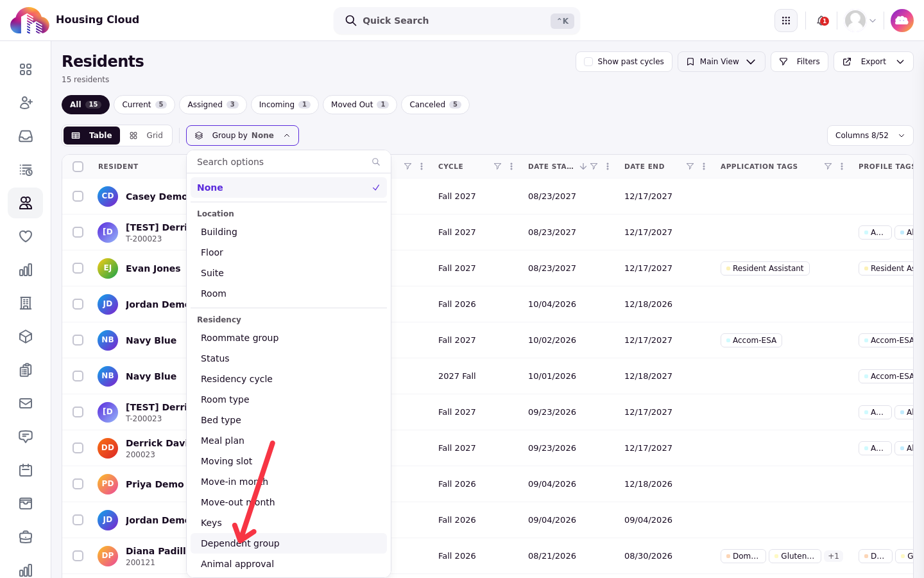The width and height of the screenshot is (924, 578).
Task: Click the Search options field
Action: [289, 162]
